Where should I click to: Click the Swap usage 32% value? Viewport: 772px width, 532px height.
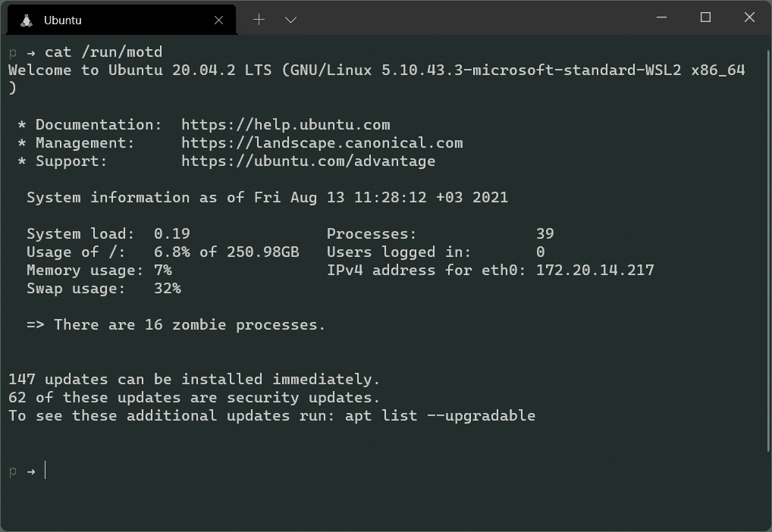click(167, 288)
